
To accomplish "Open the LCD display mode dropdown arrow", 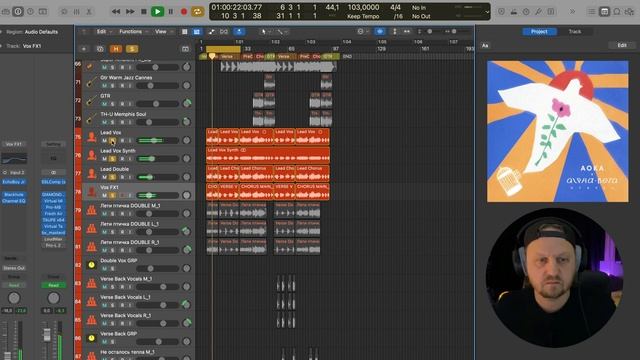I will pyautogui.click(x=487, y=12).
